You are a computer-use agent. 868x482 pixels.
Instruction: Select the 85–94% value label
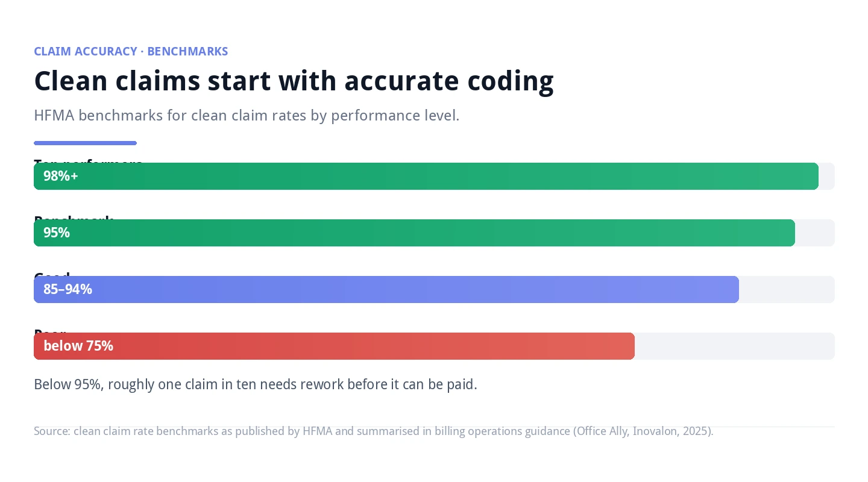(68, 289)
